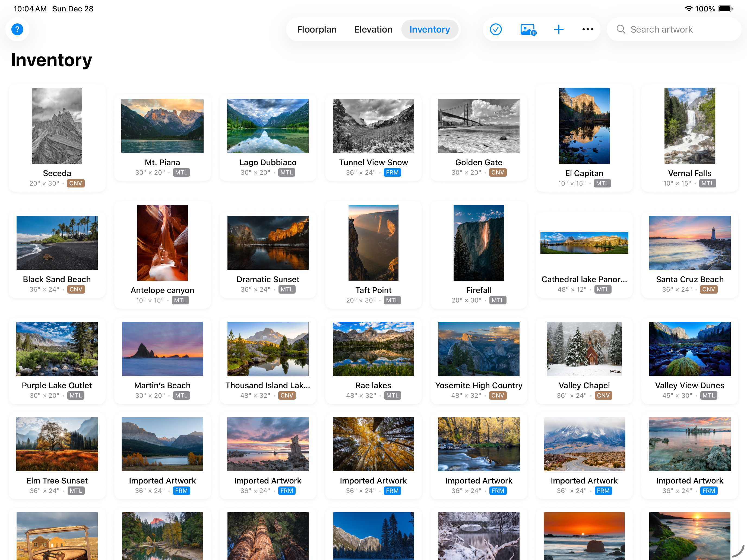The height and width of the screenshot is (560, 747).
Task: Click the search magnifying glass icon
Action: click(621, 29)
